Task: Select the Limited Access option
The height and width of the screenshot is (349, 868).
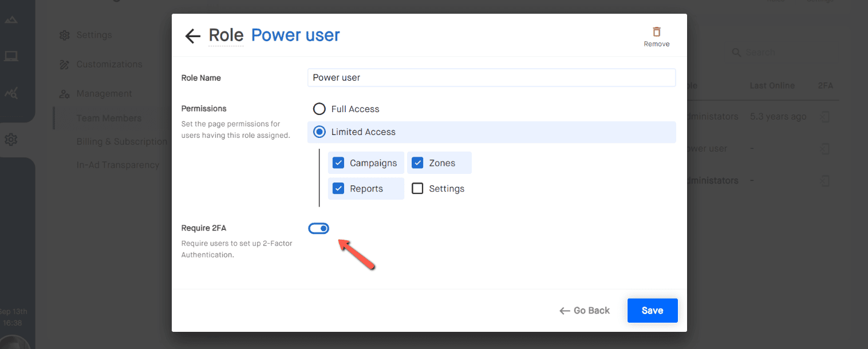Action: point(319,132)
